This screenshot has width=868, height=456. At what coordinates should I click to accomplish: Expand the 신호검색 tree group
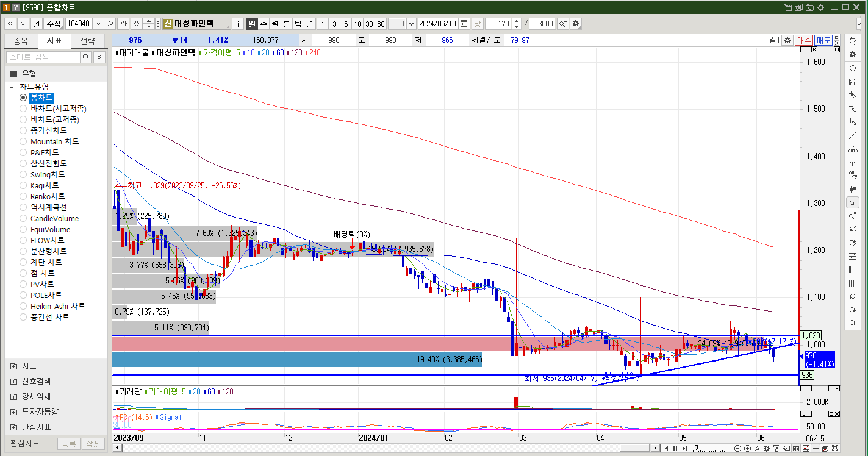coord(13,381)
